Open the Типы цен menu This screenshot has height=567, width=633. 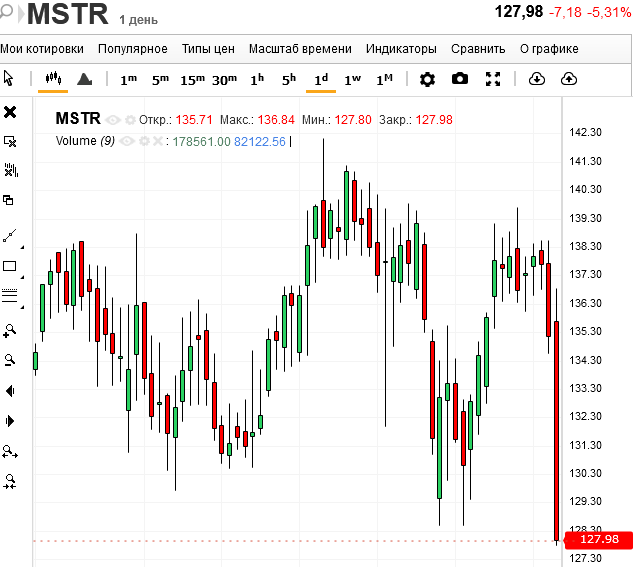point(208,49)
